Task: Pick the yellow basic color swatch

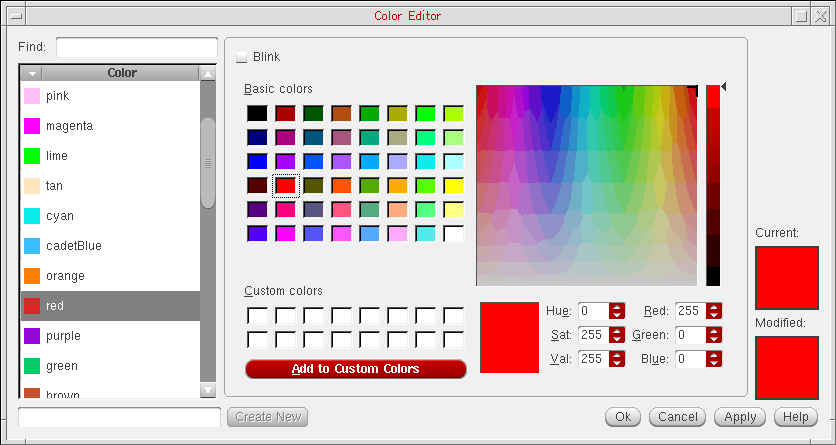Action: click(x=453, y=185)
